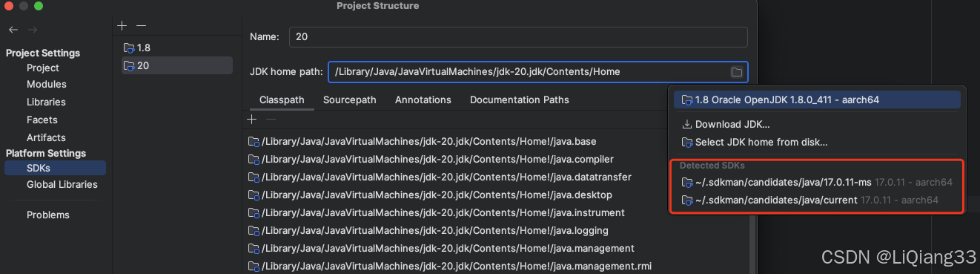Select detected SDK java/17.0.11-ms
The width and height of the screenshot is (980, 274).
(817, 182)
